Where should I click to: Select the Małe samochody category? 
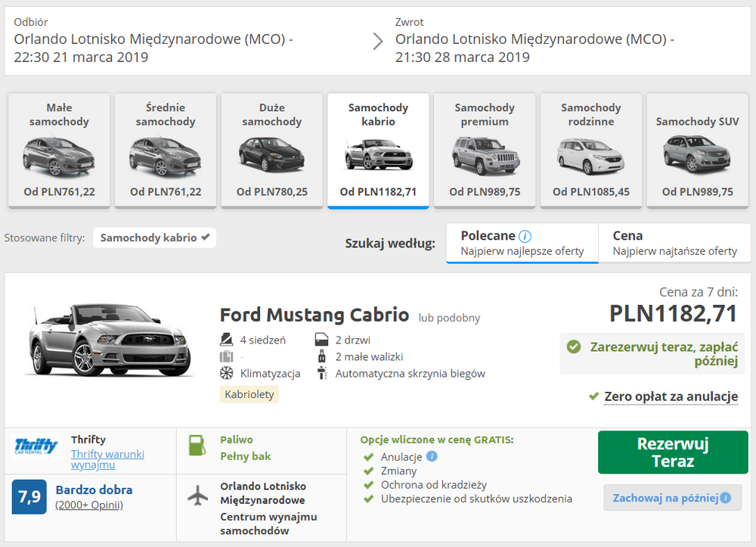[59, 151]
